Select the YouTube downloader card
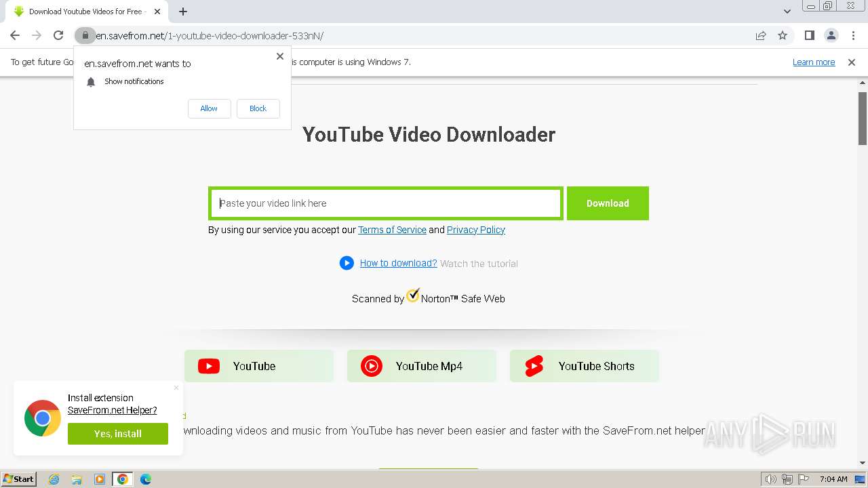Image resolution: width=868 pixels, height=488 pixels. [x=259, y=366]
